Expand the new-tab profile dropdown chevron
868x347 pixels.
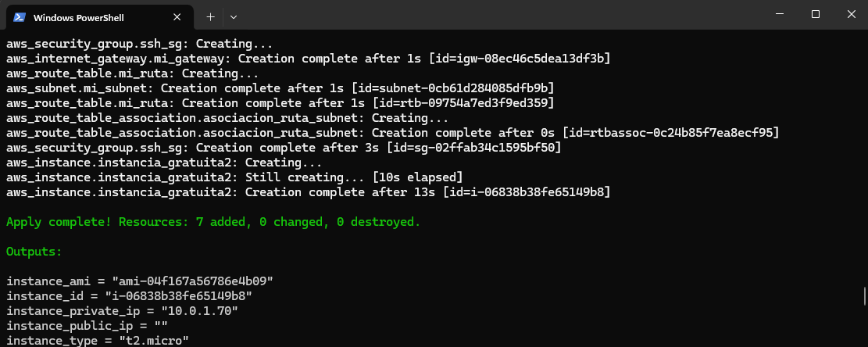point(234,17)
